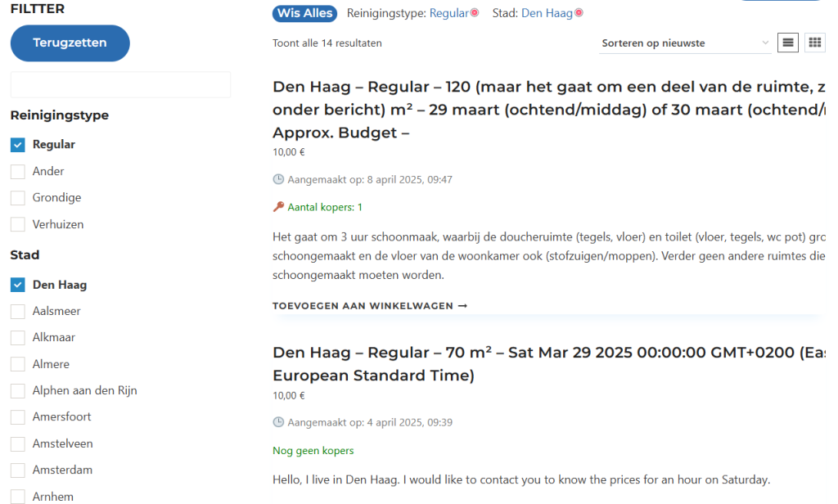Click the clock icon next to 8 april 2025
This screenshot has height=504, width=838.
coord(277,179)
